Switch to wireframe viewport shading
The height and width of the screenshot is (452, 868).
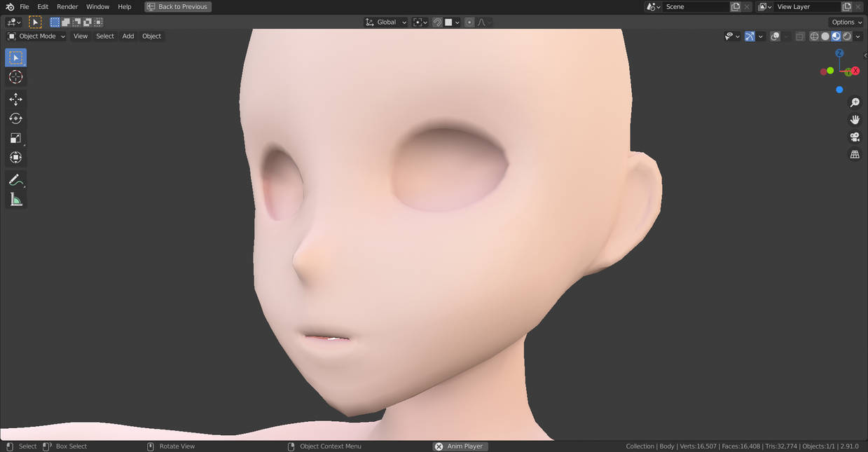814,36
